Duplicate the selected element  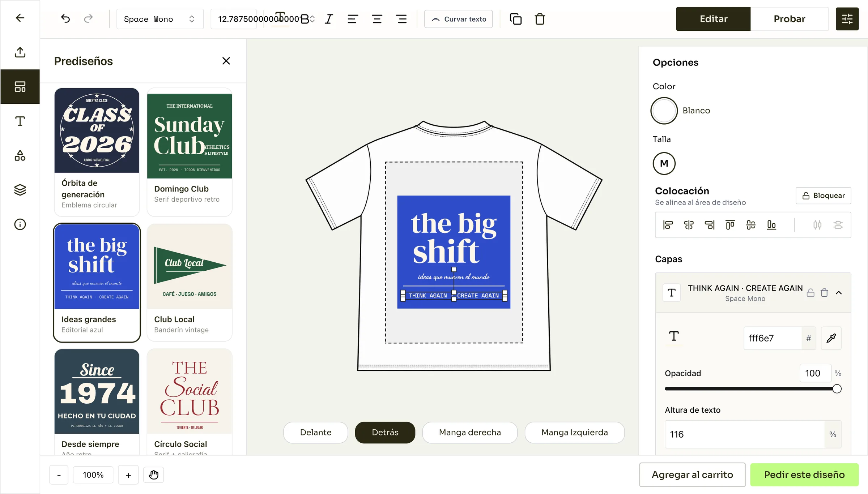coord(515,19)
